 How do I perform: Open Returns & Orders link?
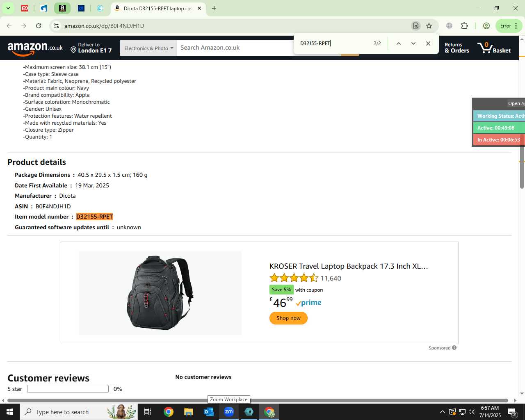pos(457,48)
